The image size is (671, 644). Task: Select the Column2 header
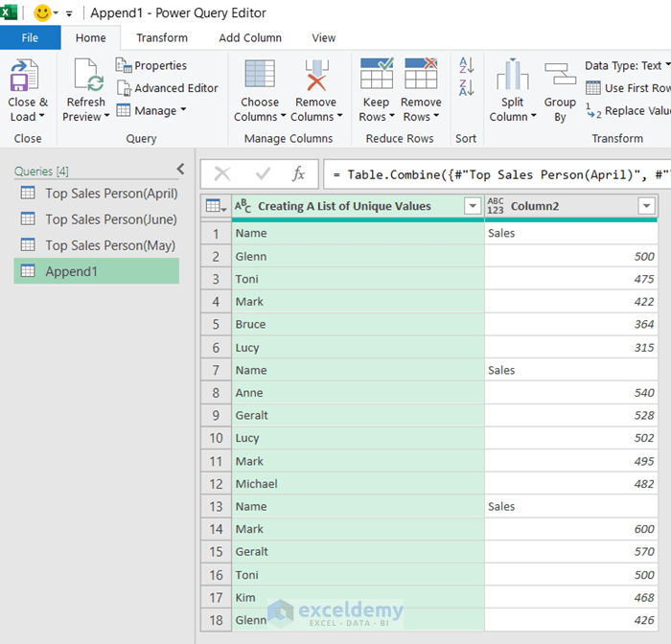pyautogui.click(x=535, y=206)
